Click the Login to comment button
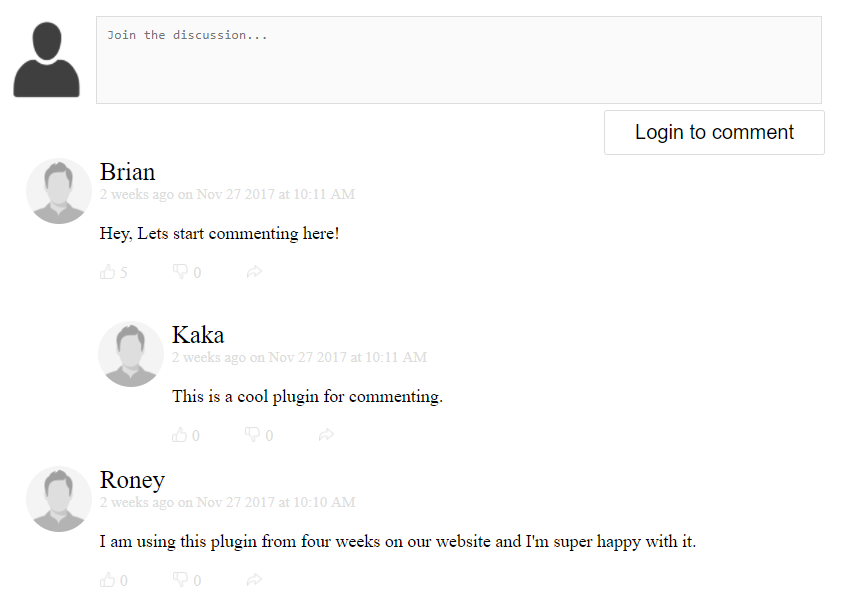 click(714, 132)
